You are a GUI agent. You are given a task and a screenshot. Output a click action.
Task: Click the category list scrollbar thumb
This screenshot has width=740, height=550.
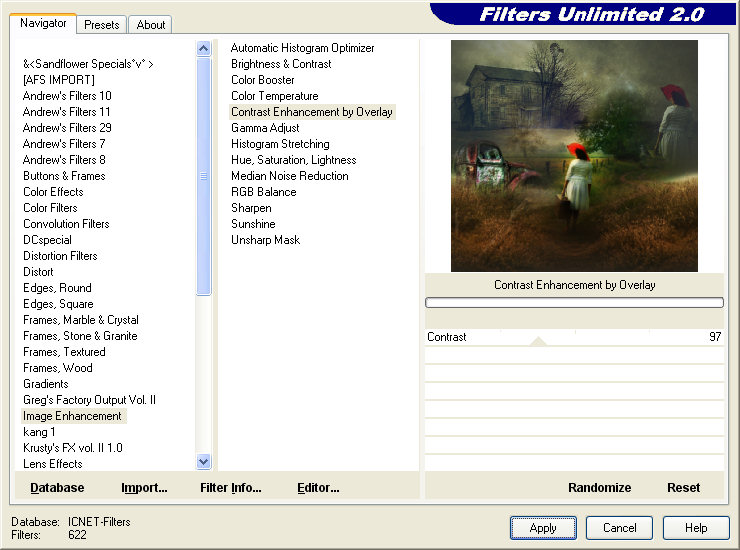[203, 176]
